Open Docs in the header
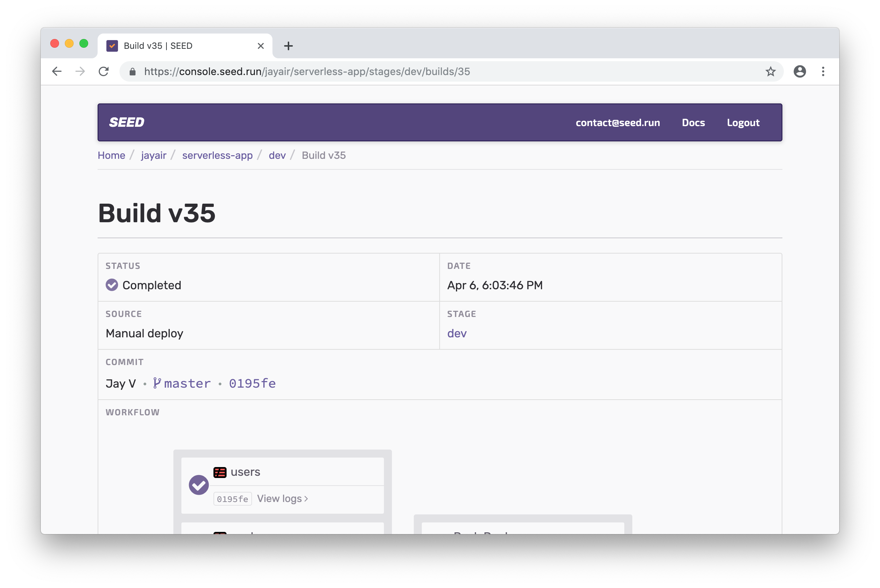 693,123
